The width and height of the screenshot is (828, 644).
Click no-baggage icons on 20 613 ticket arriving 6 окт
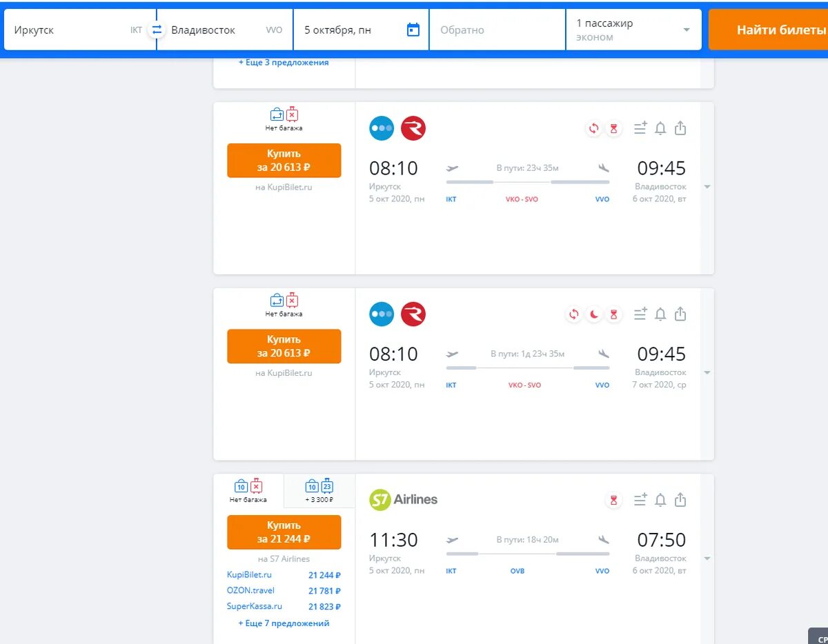pos(284,114)
